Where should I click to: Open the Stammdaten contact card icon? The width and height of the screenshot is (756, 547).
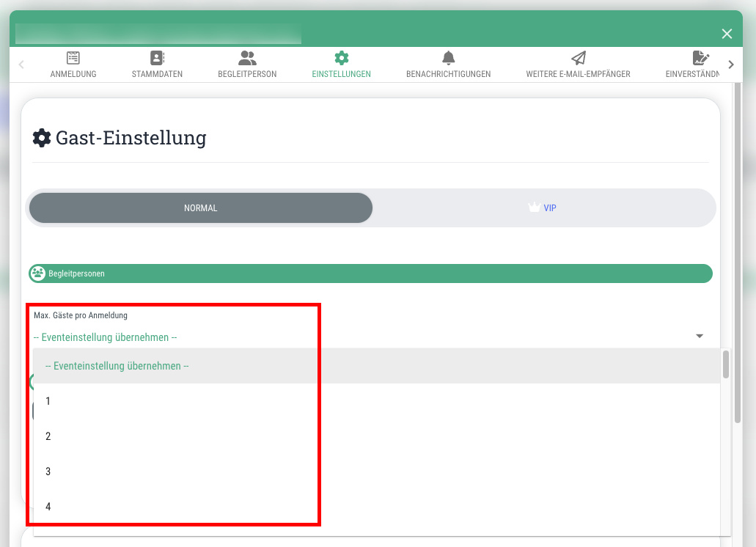(x=157, y=58)
